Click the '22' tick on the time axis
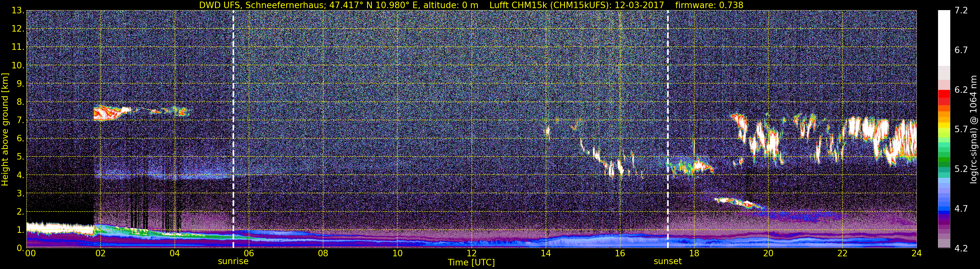 point(842,253)
